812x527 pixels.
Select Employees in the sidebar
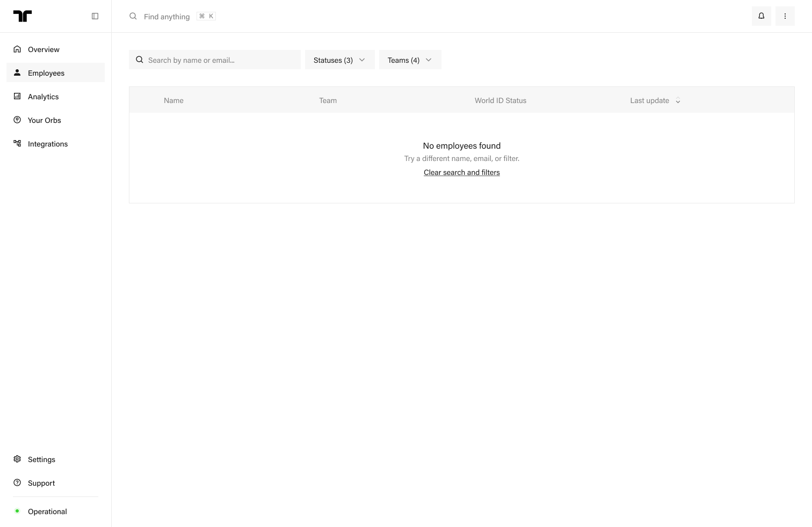56,72
